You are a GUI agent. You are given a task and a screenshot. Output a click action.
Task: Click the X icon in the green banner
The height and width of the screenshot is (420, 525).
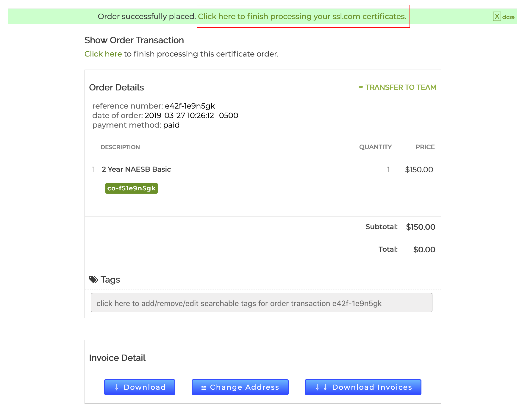coord(497,16)
